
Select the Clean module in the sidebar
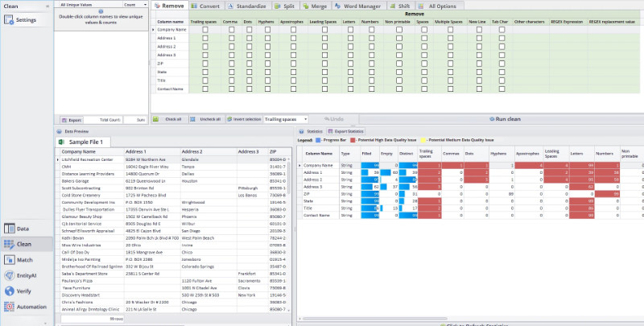point(27,244)
